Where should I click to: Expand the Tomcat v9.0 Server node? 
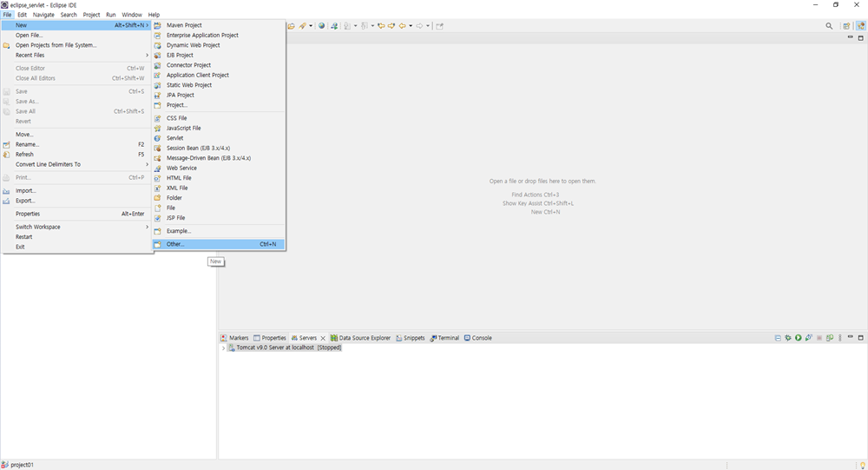pyautogui.click(x=223, y=348)
